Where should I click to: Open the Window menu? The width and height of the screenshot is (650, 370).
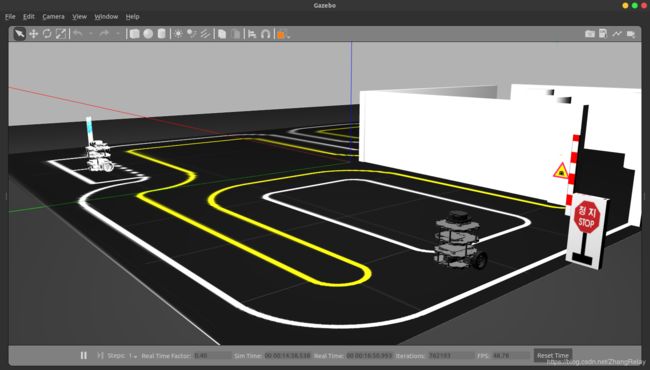(106, 17)
